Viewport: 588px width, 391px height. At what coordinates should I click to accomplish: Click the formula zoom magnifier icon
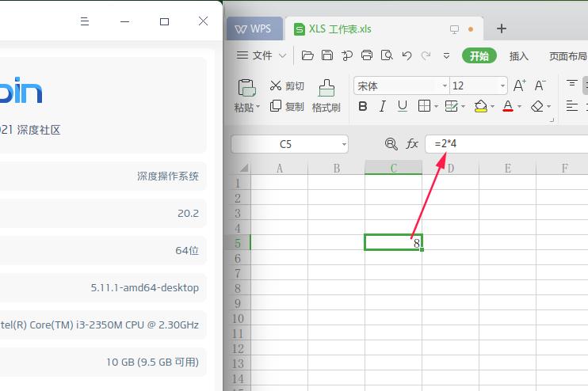(391, 144)
